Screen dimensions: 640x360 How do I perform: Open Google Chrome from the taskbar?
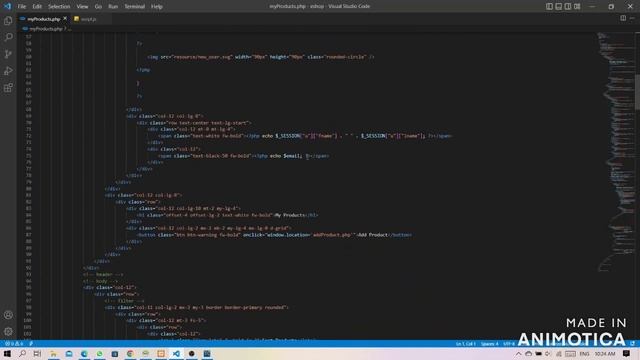click(130, 353)
